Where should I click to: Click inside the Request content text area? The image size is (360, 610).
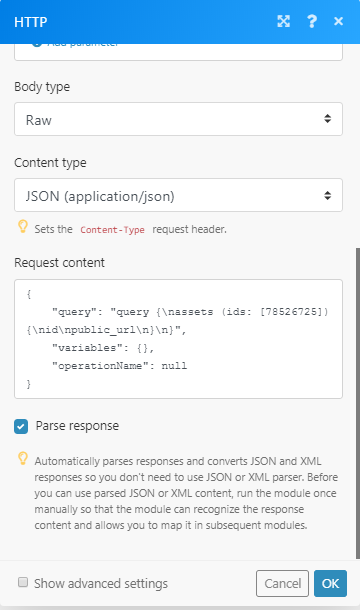click(x=178, y=339)
